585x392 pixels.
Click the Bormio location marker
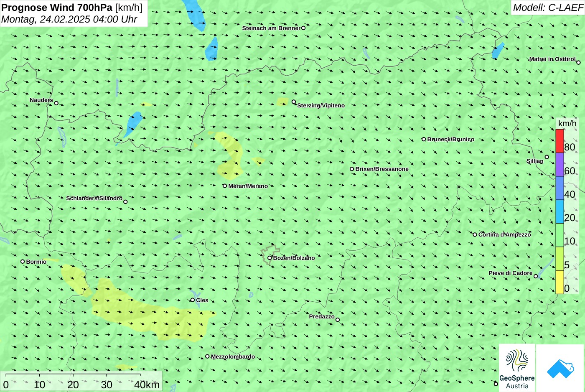click(x=23, y=261)
